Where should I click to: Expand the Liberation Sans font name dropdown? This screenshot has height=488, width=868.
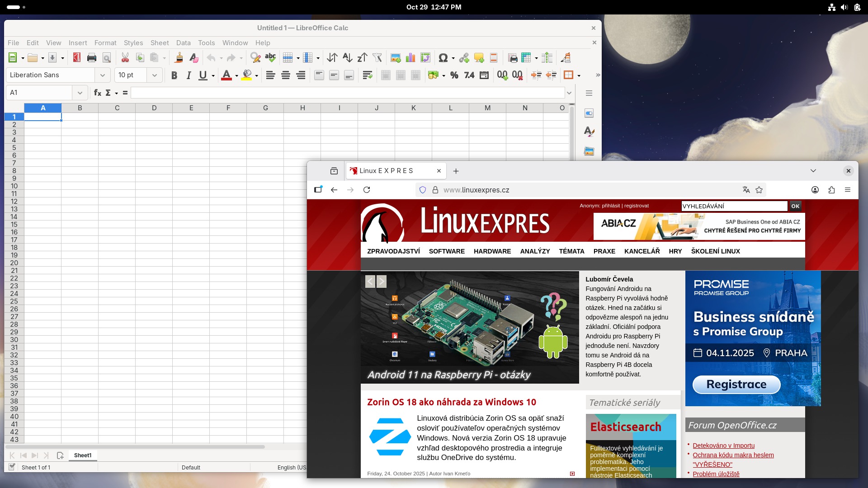[x=103, y=75]
